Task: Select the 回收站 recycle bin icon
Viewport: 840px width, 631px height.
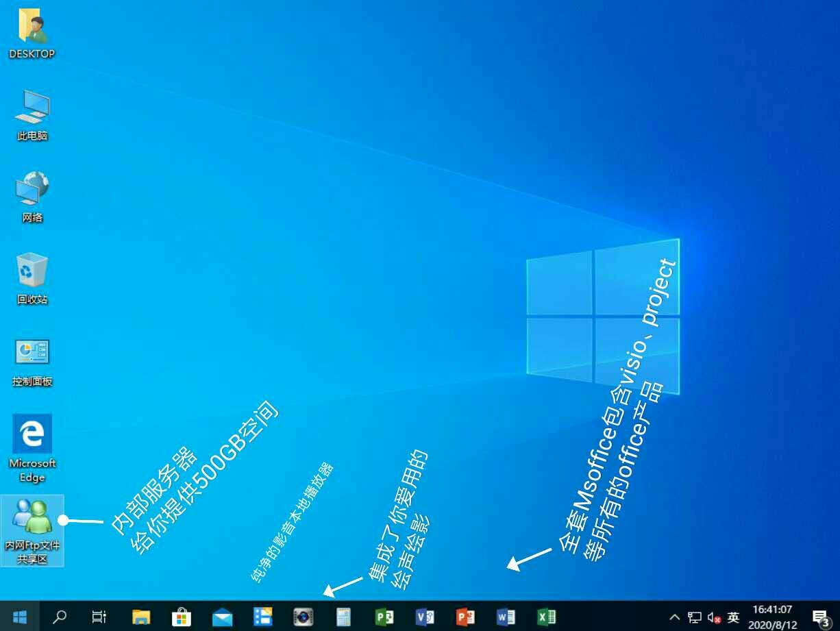Action: click(32, 279)
